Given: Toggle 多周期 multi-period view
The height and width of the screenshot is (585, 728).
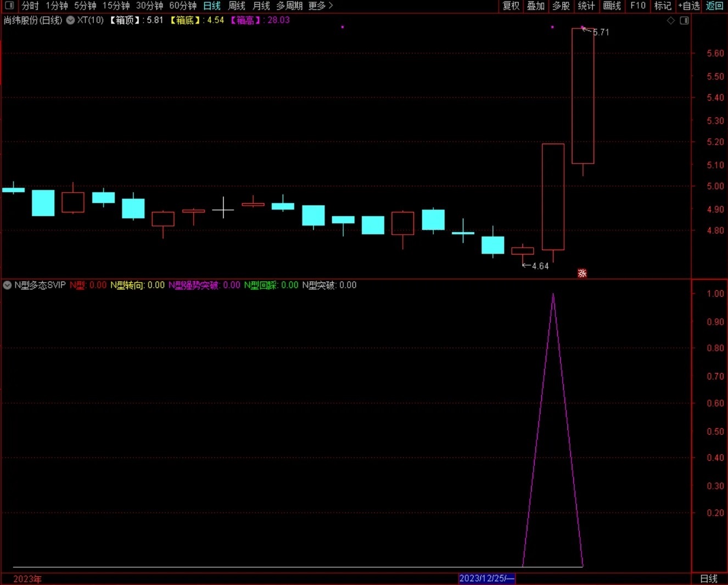Looking at the screenshot, I should click(x=289, y=5).
